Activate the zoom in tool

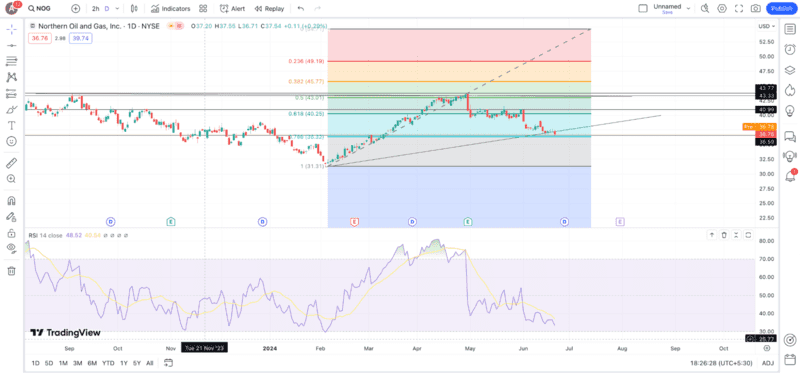[11, 179]
